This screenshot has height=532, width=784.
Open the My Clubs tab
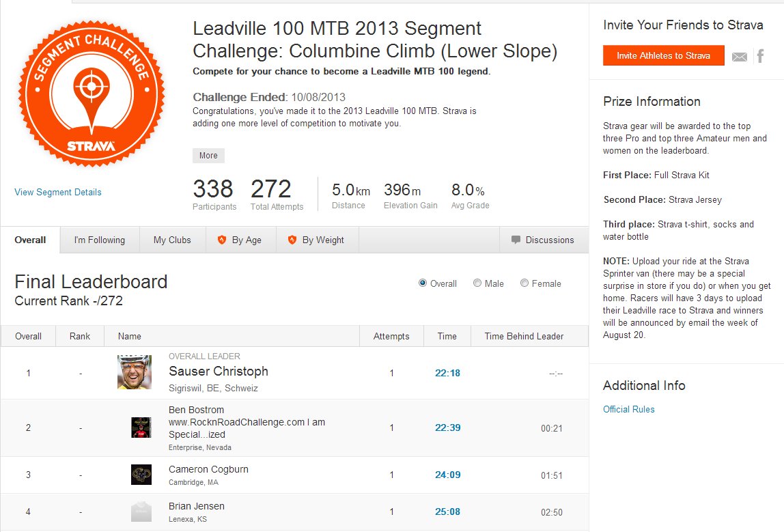tap(172, 240)
